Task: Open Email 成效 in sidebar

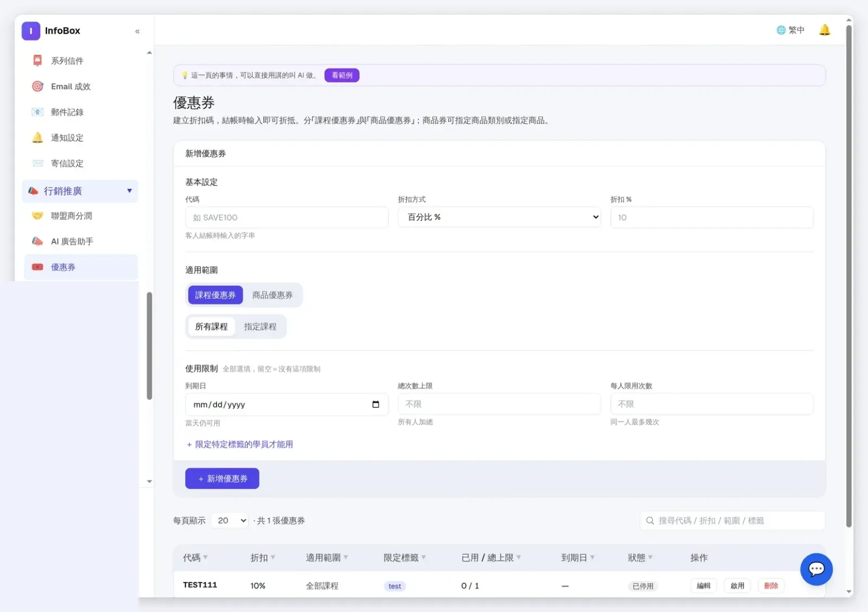Action: (x=80, y=86)
